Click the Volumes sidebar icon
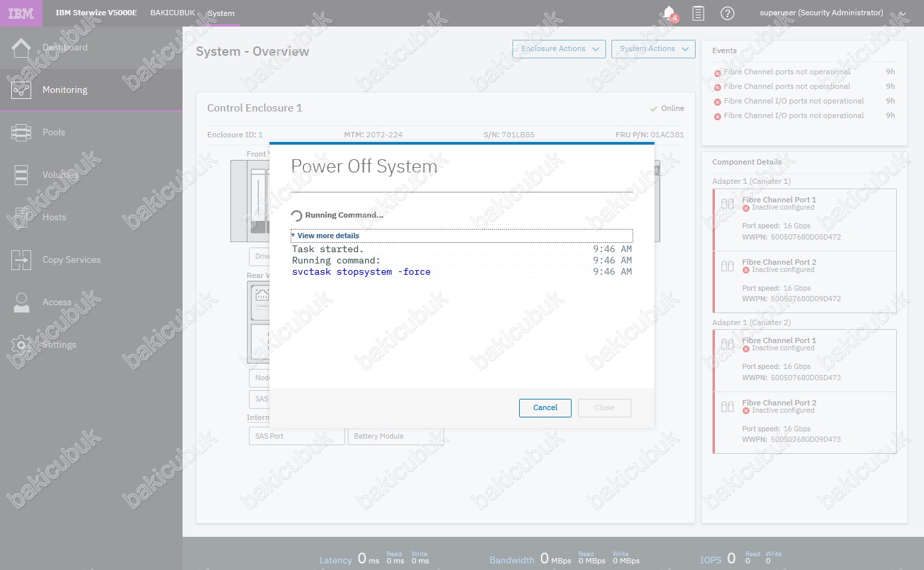Viewport: 924px width, 570px height. click(x=21, y=175)
